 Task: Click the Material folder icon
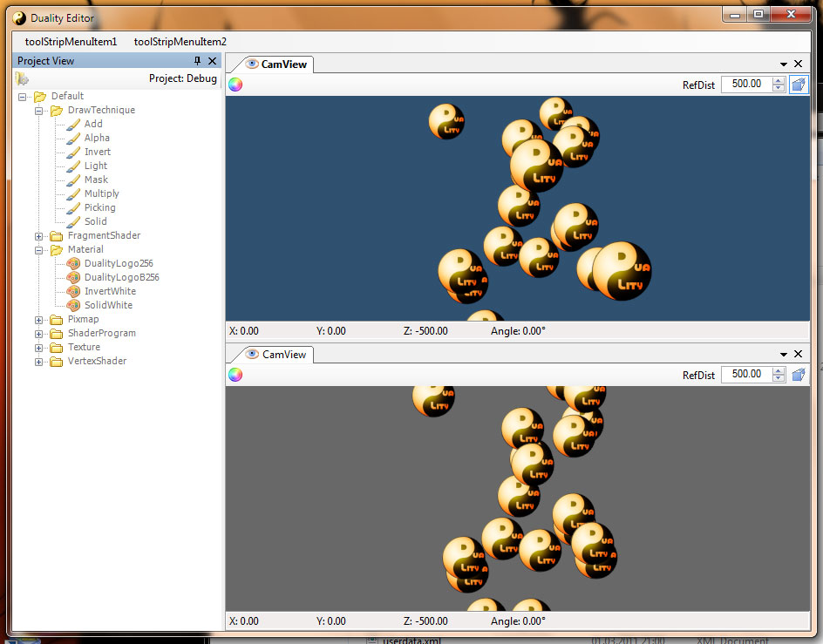[x=57, y=250]
